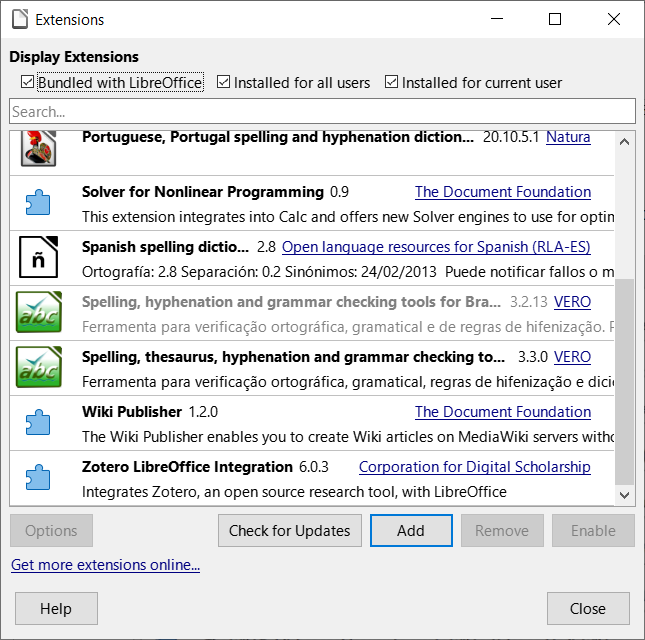645x640 pixels.
Task: Select Solver for Nonlinear Programming title
Action: click(203, 192)
